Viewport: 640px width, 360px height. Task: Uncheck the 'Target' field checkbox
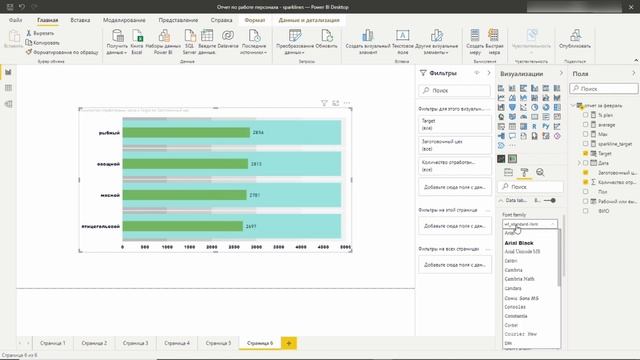(585, 153)
